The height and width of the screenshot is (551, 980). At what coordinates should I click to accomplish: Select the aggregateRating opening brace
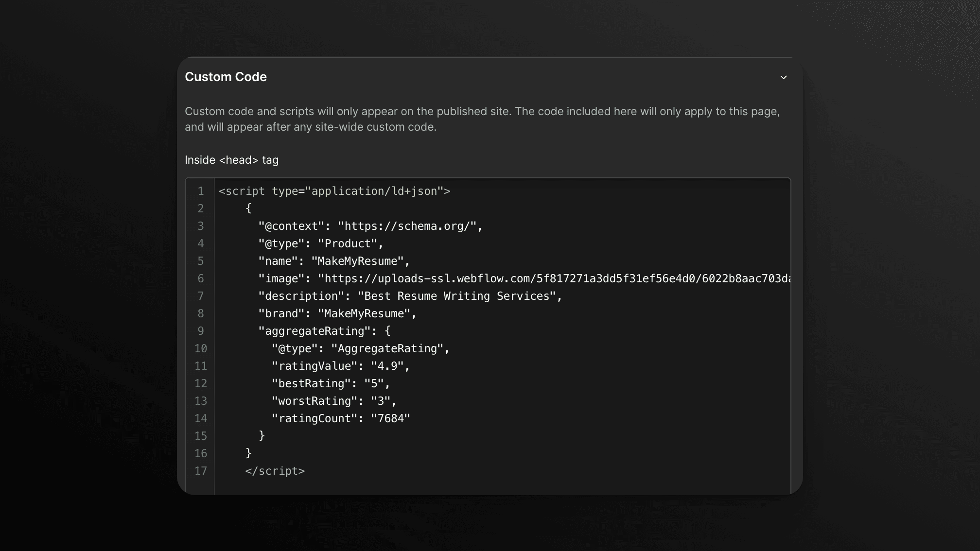click(387, 330)
